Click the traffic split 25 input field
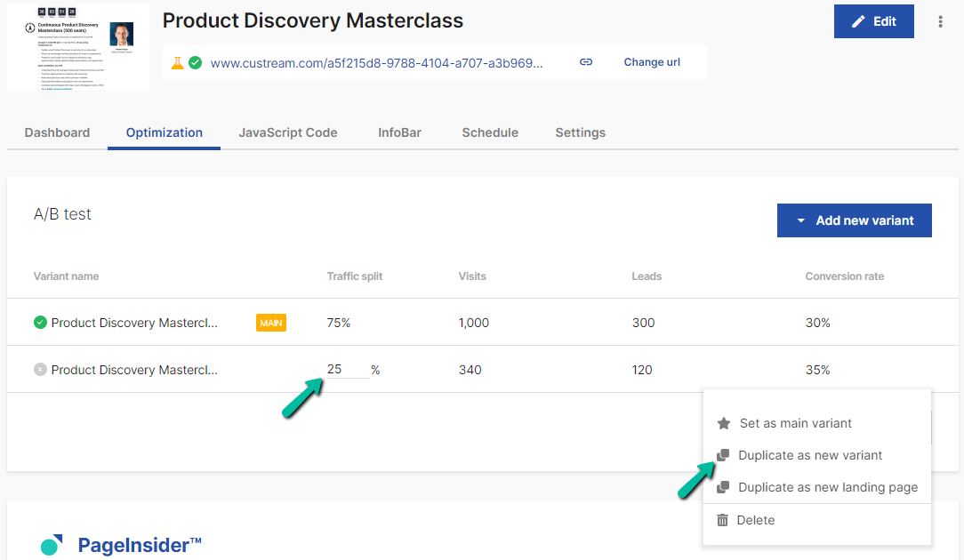This screenshot has height=560, width=964. (348, 370)
